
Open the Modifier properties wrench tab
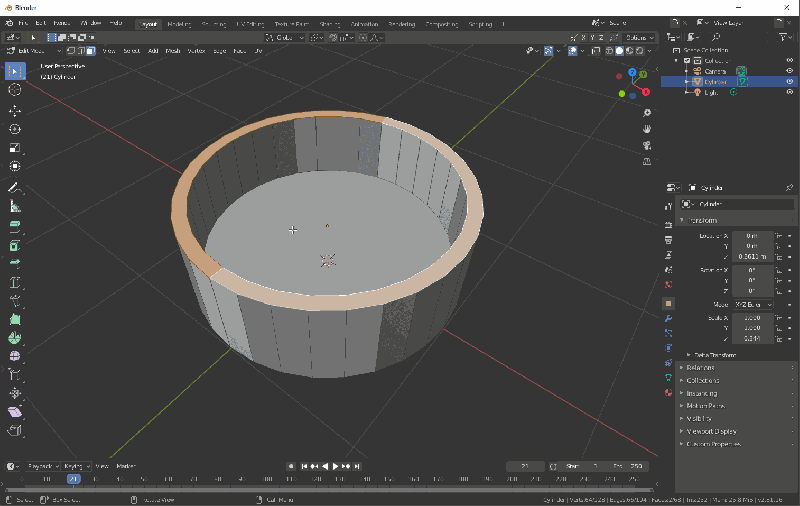[x=668, y=318]
